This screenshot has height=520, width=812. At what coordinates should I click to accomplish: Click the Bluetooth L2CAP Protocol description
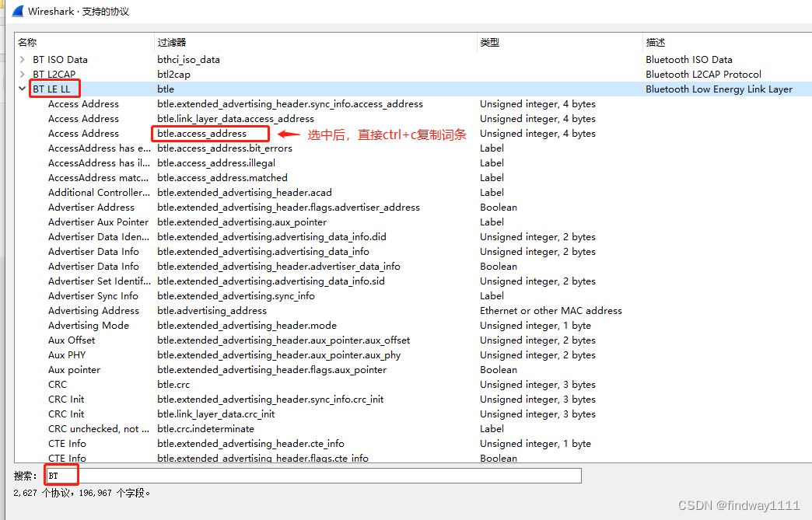(703, 74)
